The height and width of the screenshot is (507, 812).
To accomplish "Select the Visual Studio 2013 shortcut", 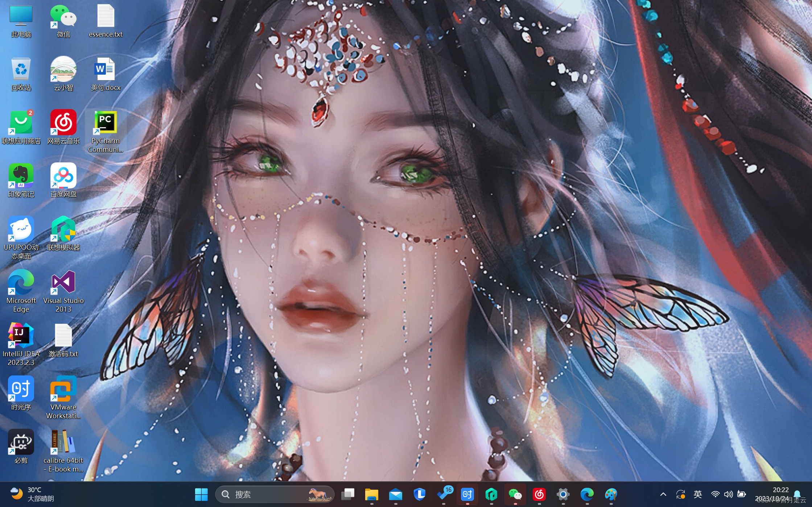I will coord(63,283).
